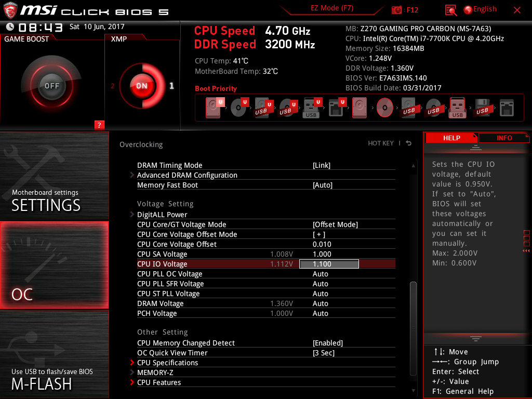Click PCH Voltage Auto value
Image resolution: width=532 pixels, height=399 pixels.
point(320,313)
